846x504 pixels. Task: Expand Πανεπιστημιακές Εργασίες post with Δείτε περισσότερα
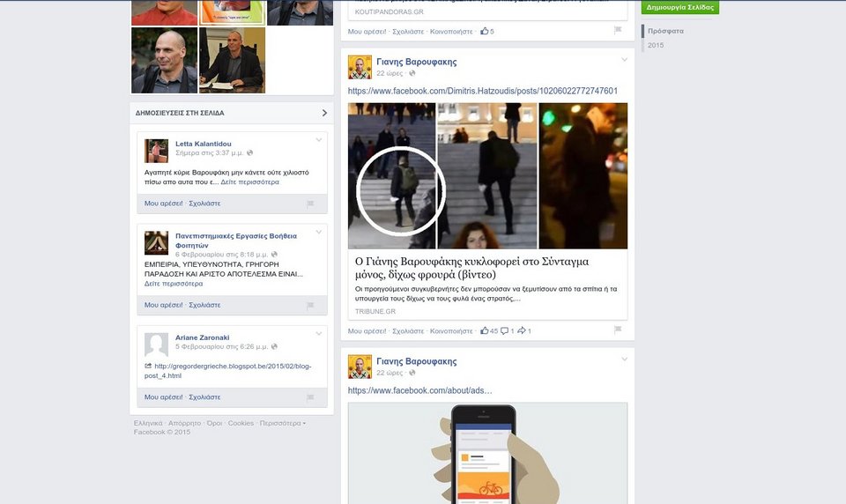click(174, 284)
